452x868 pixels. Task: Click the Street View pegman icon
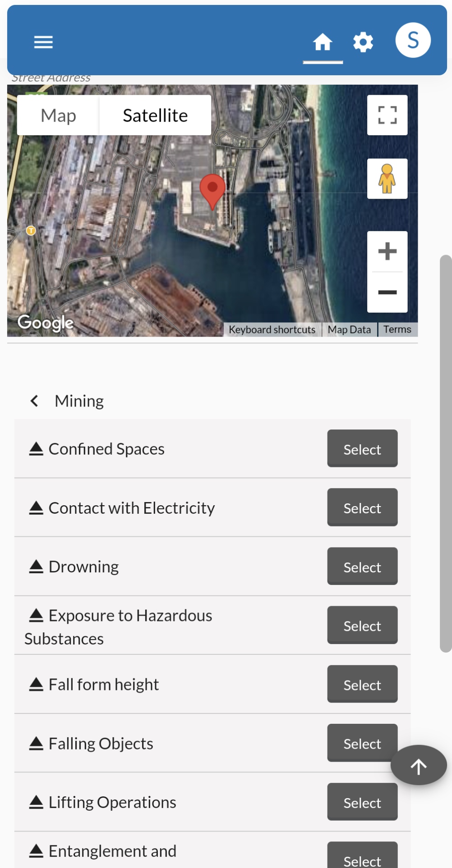[387, 178]
